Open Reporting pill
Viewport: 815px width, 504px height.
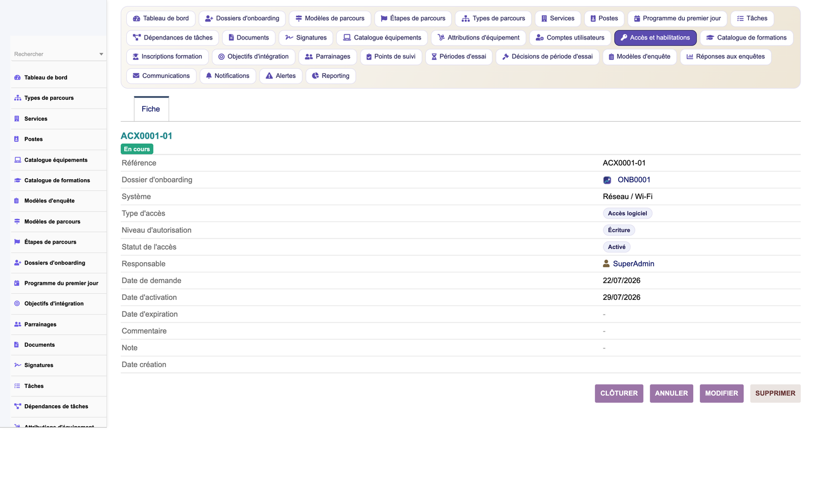pyautogui.click(x=331, y=76)
